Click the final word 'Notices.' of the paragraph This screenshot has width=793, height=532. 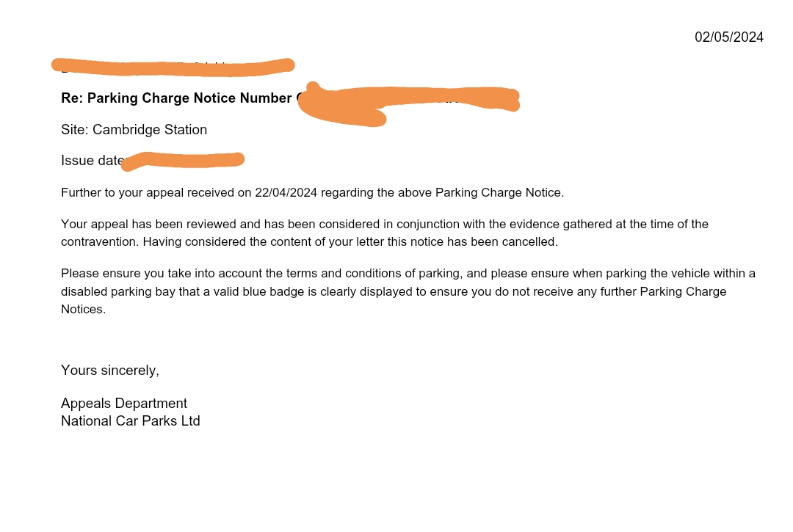point(83,309)
